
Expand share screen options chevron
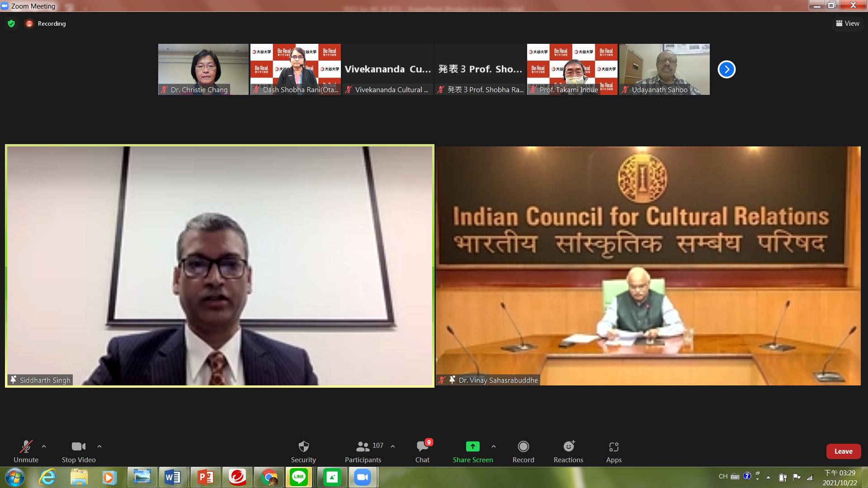point(494,446)
